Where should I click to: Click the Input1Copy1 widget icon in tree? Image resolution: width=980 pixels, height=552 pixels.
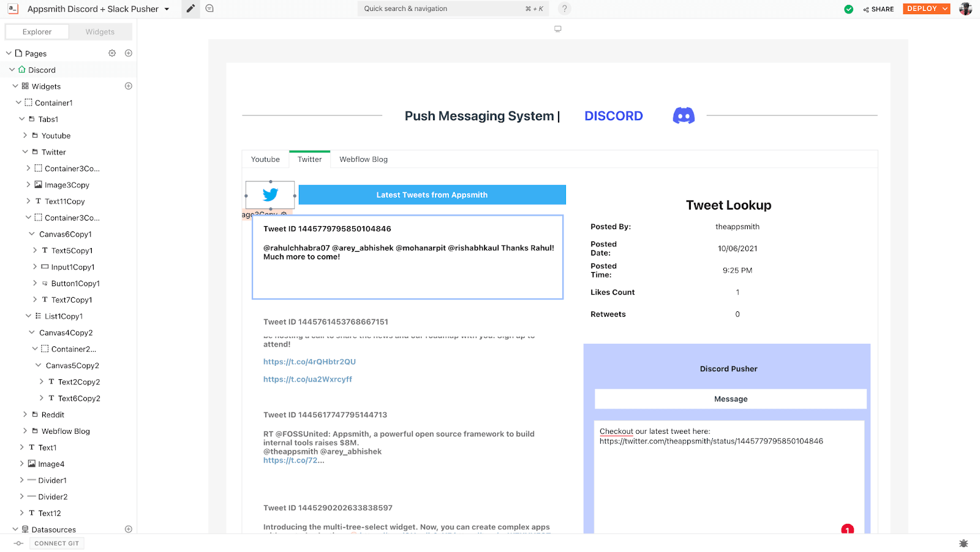(45, 267)
